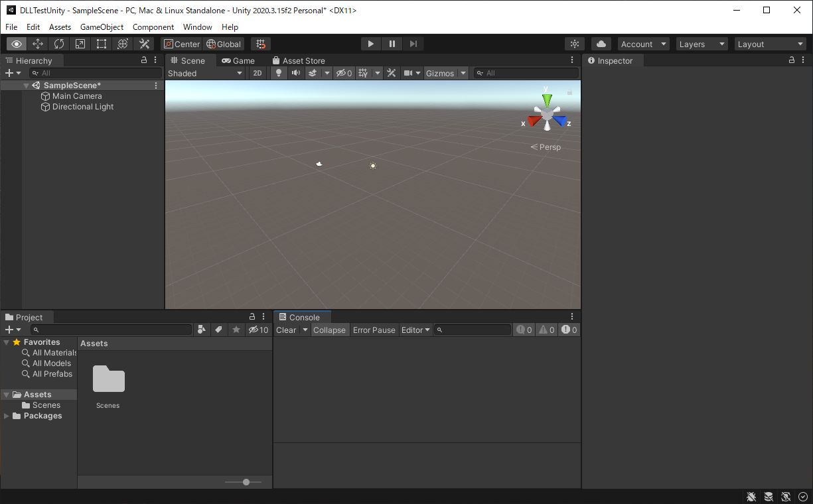Toggle pivot mode Center button
The width and height of the screenshot is (813, 504).
pos(182,44)
